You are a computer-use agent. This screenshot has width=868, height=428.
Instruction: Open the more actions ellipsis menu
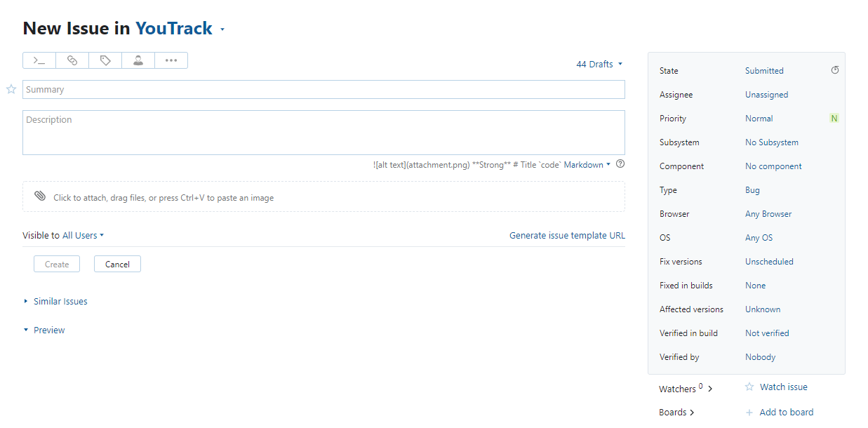(x=171, y=60)
